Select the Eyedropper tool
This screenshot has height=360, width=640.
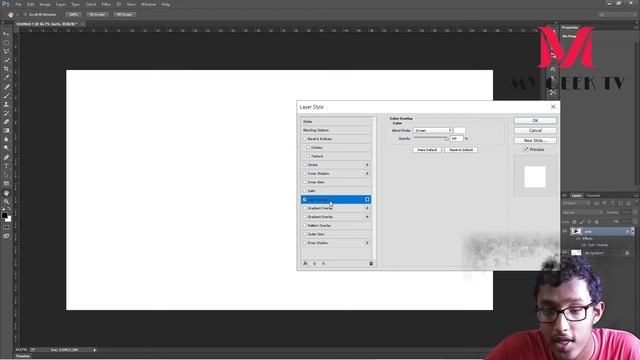click(x=6, y=77)
